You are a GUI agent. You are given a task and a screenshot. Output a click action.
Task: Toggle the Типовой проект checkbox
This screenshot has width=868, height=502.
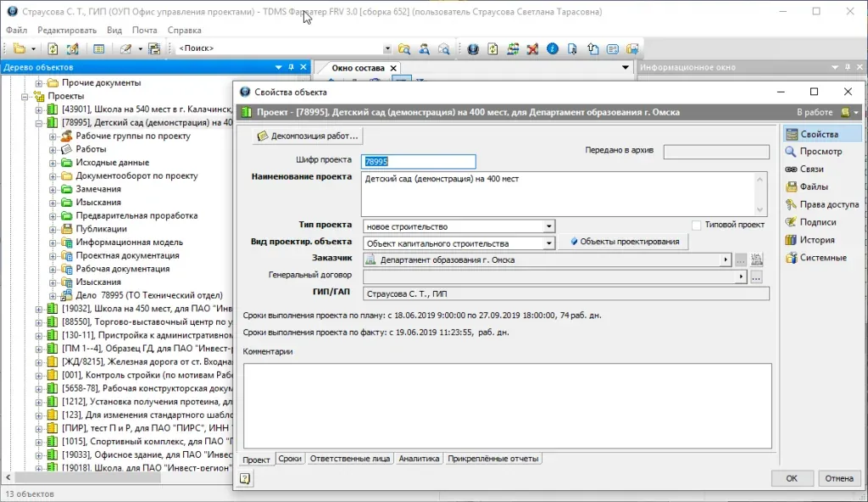[x=697, y=226]
